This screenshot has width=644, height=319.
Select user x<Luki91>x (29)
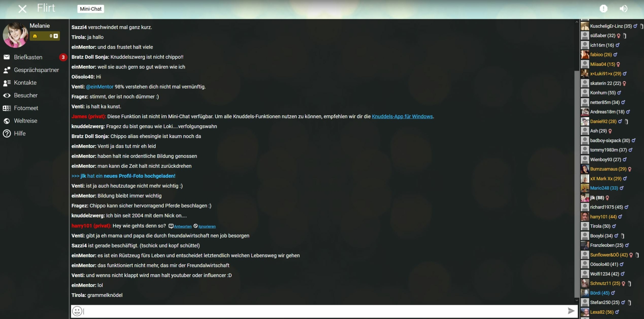pyautogui.click(x=606, y=74)
